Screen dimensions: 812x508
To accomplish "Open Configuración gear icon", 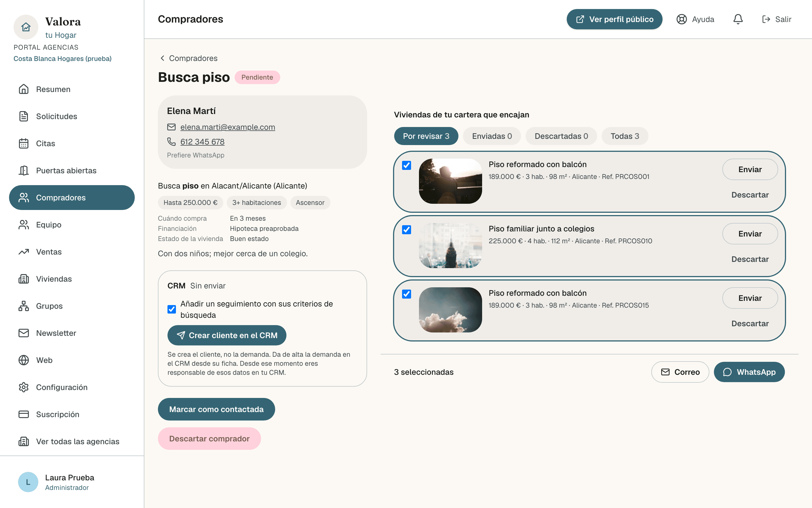I will tap(23, 387).
